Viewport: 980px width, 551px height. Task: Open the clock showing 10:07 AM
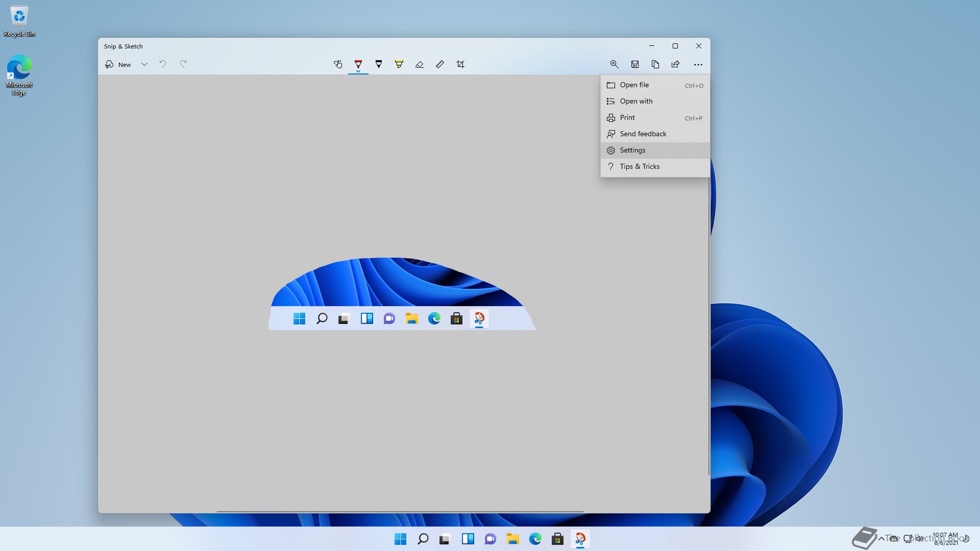coord(945,539)
